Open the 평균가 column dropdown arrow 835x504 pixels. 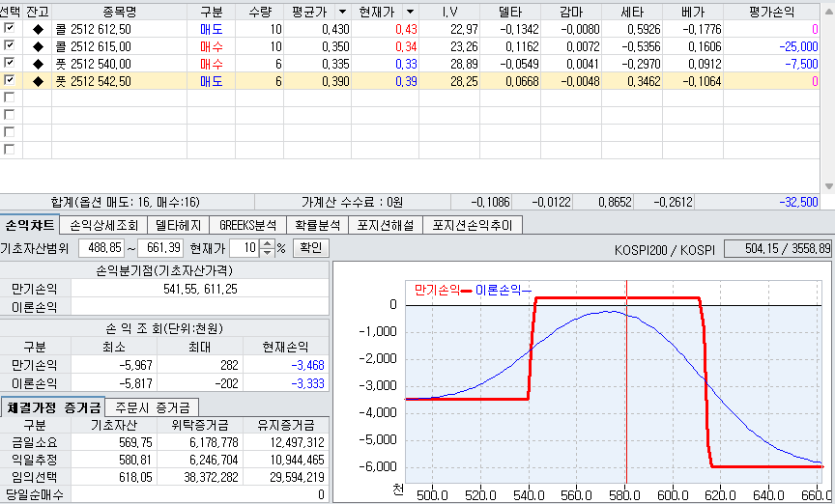[343, 12]
